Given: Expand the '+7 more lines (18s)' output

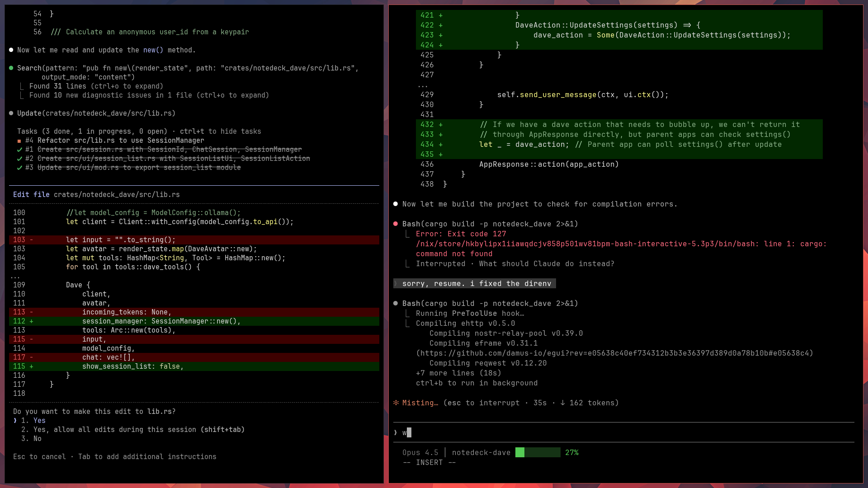Looking at the screenshot, I should click(x=458, y=373).
